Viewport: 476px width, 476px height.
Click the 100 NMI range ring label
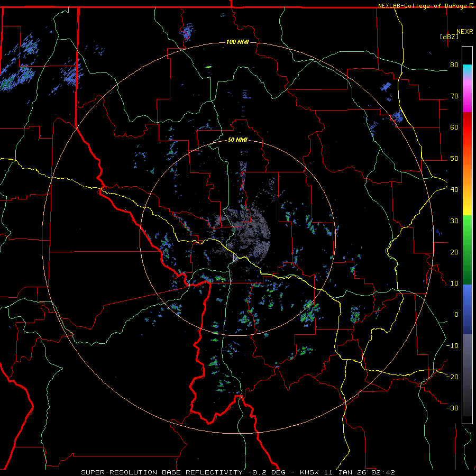pos(237,42)
